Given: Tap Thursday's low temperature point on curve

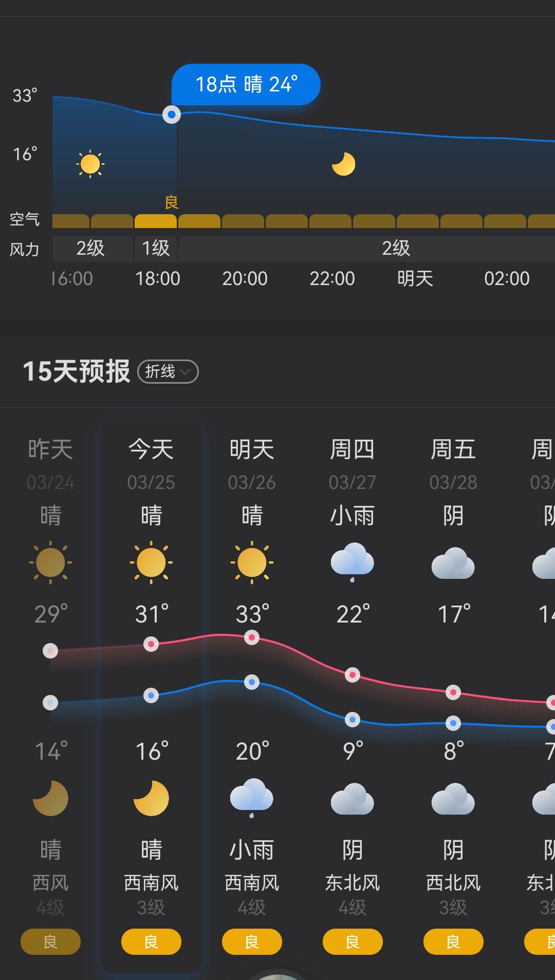Looking at the screenshot, I should [353, 720].
